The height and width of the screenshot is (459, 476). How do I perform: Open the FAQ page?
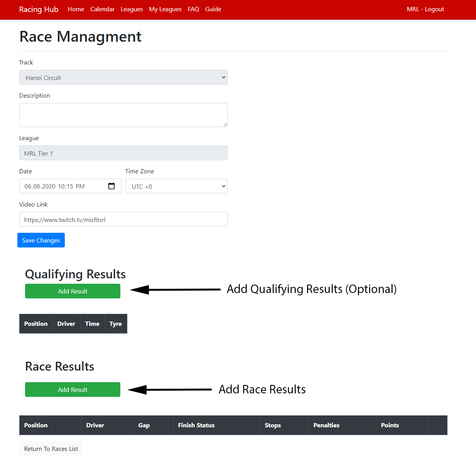[x=193, y=9]
